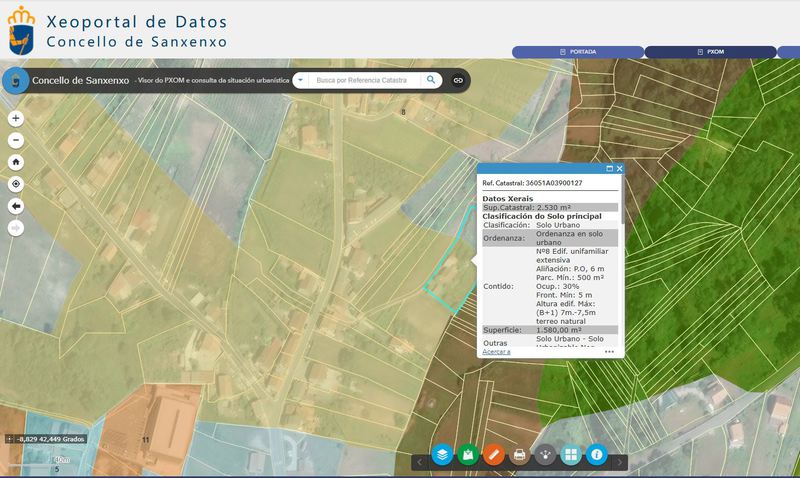The height and width of the screenshot is (478, 800).
Task: Expand the search source dropdown arrow
Action: tap(302, 80)
